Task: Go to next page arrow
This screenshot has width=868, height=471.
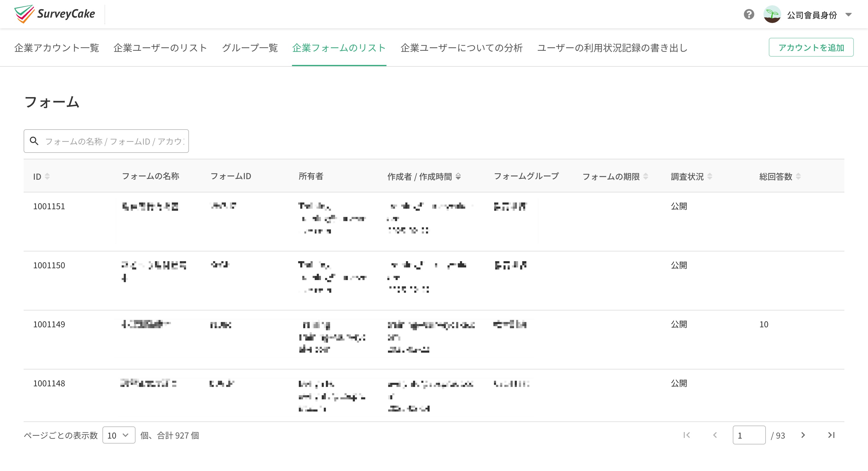Action: (x=803, y=435)
